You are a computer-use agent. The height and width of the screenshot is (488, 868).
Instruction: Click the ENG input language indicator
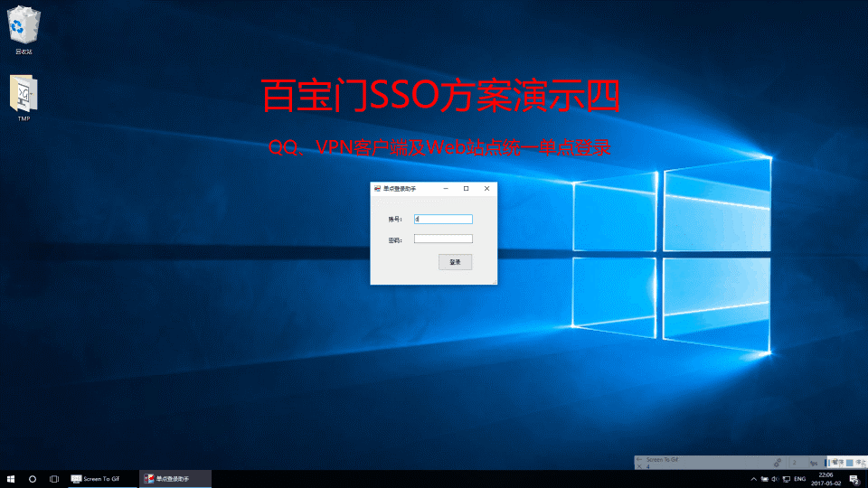coord(800,479)
